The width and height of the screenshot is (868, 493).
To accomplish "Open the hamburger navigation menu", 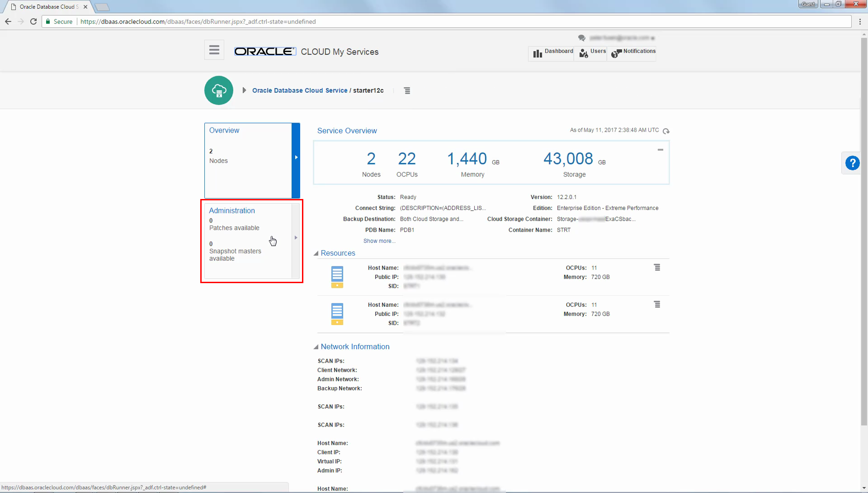I will (x=214, y=50).
